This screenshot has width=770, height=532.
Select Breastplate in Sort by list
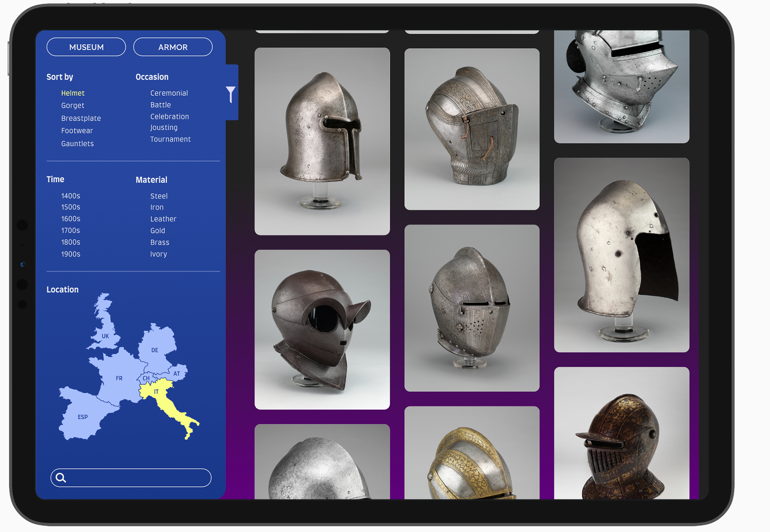pyautogui.click(x=81, y=118)
